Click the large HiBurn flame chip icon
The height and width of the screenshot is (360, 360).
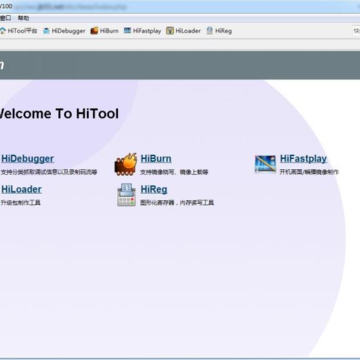[126, 164]
